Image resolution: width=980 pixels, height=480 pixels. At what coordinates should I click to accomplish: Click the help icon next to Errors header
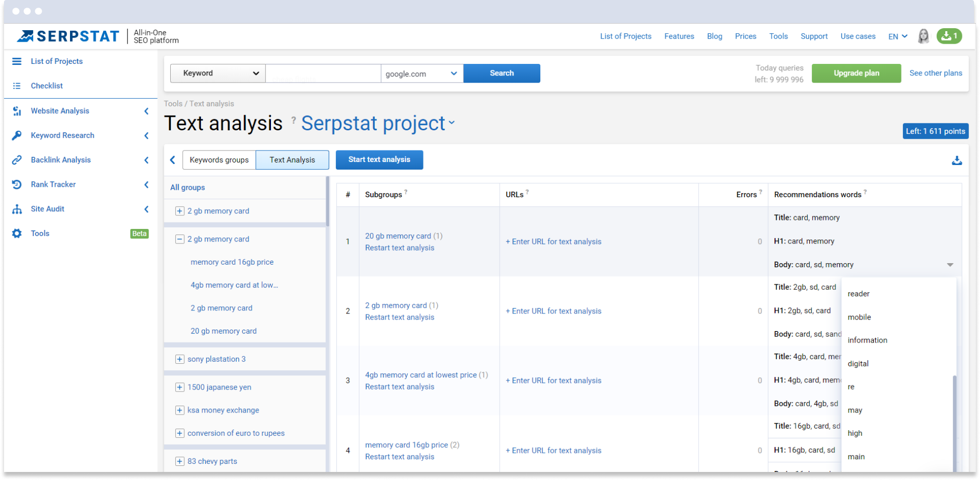(x=760, y=192)
